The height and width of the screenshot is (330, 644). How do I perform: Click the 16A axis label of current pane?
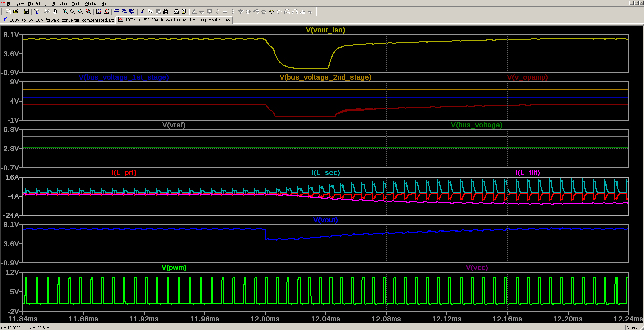pos(13,177)
